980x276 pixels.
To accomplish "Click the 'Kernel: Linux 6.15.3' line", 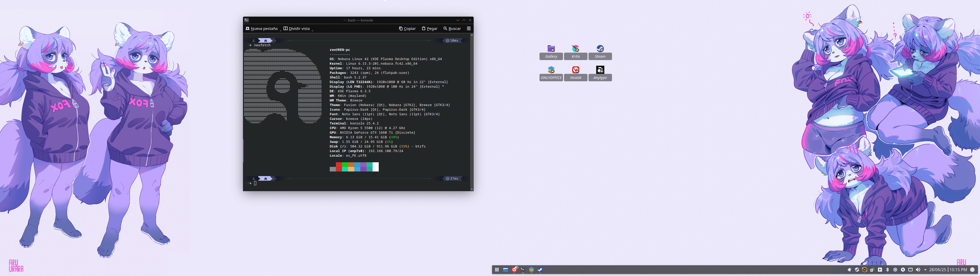I will (373, 64).
